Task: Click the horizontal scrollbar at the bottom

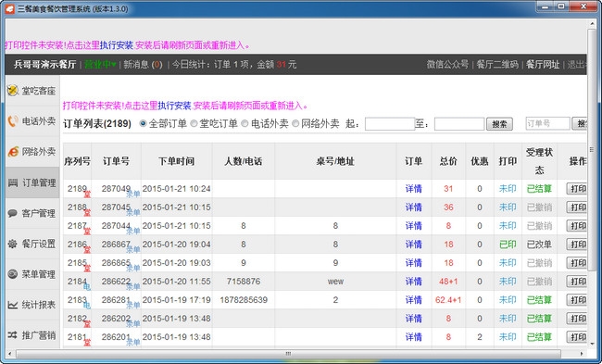Action: [x=288, y=354]
